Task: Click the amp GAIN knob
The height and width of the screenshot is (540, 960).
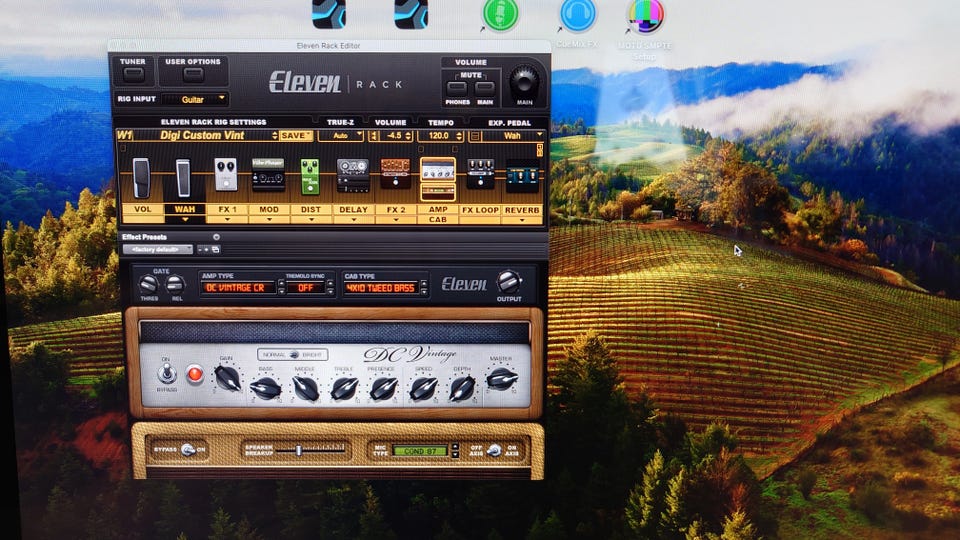Action: 227,378
